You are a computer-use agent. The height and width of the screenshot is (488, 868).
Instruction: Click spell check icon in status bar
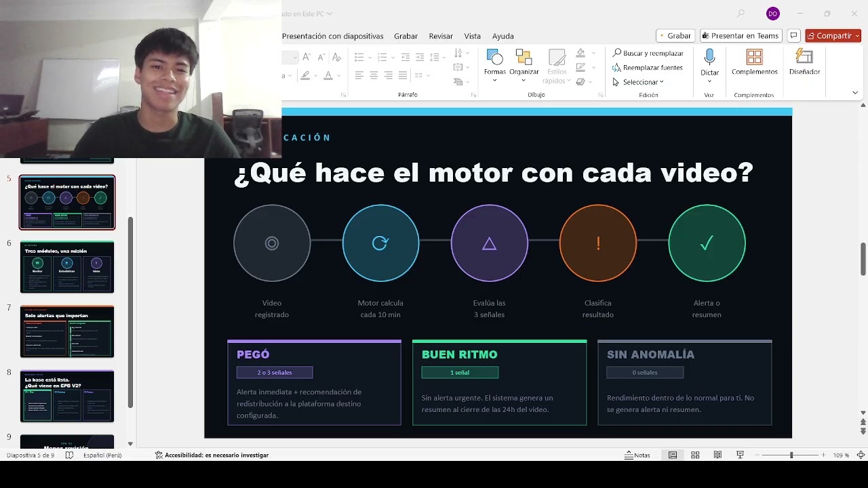point(69,455)
